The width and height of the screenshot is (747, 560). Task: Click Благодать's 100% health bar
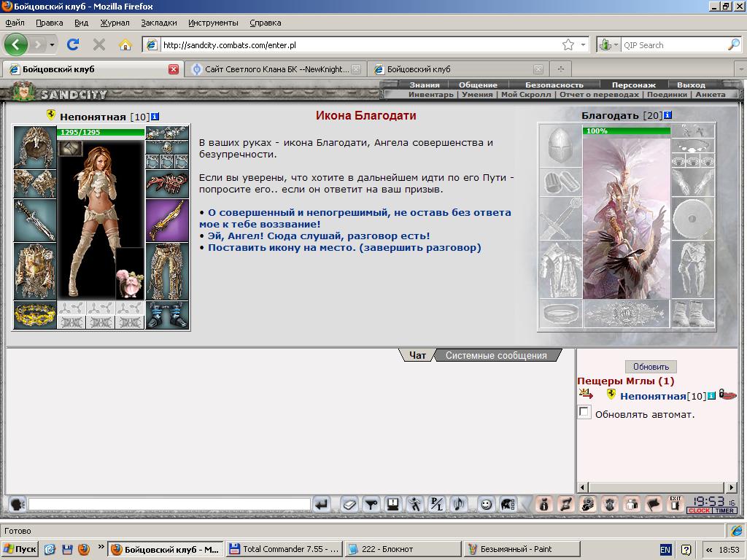626,131
